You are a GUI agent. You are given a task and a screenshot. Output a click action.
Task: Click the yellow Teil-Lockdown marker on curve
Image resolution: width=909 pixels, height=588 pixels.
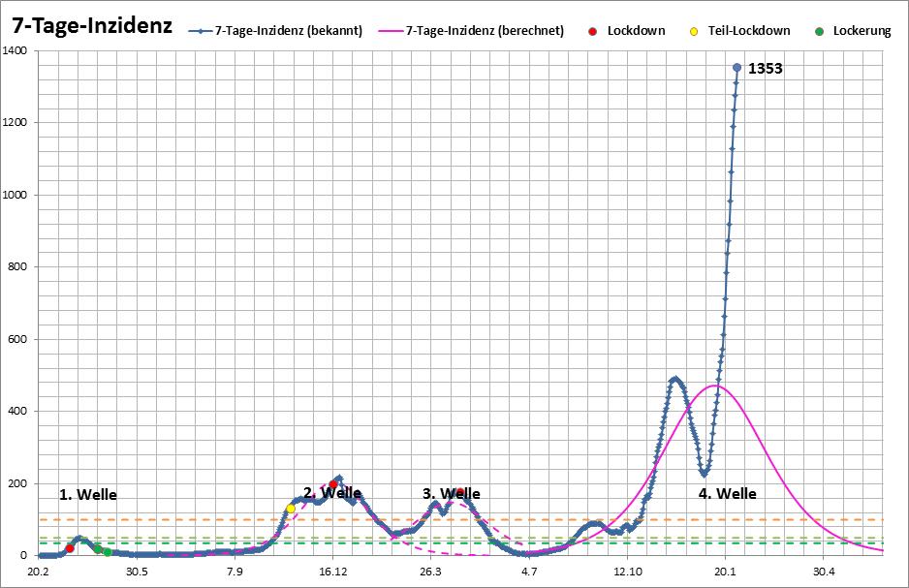[291, 508]
